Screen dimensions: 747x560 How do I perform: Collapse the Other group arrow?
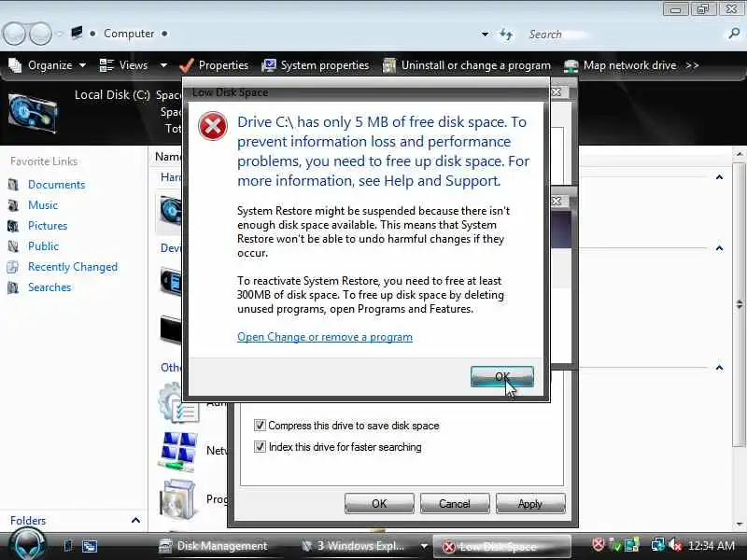(x=719, y=368)
